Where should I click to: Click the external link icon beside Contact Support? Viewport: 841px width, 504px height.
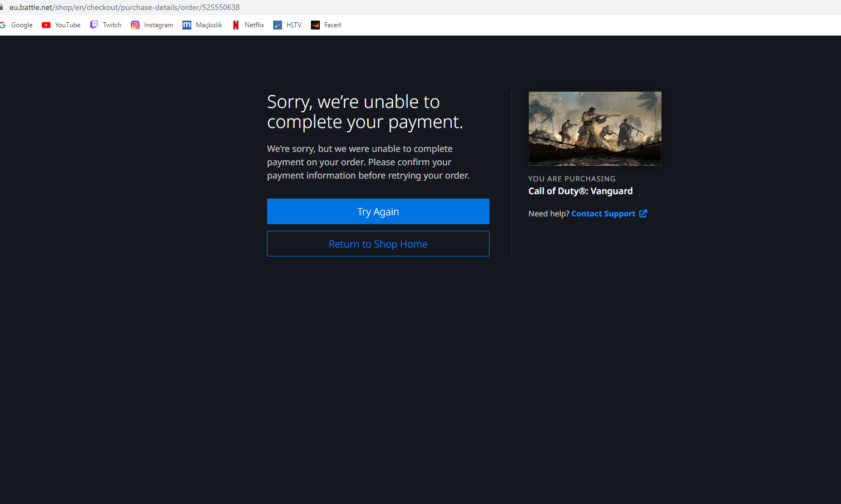(x=643, y=214)
